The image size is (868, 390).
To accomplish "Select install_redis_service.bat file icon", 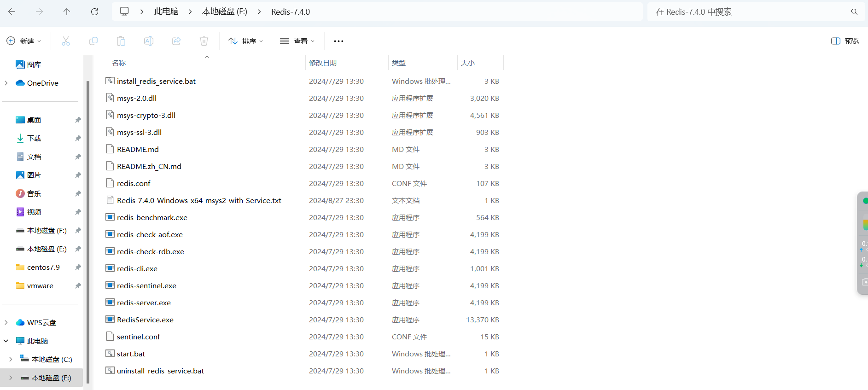I will 110,81.
